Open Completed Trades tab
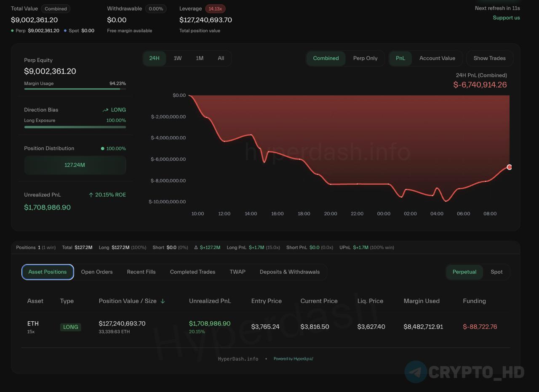 click(192, 272)
